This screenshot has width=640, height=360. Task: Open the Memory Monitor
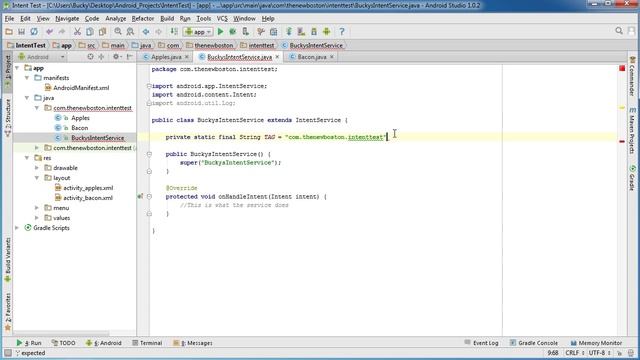pyautogui.click(x=596, y=343)
